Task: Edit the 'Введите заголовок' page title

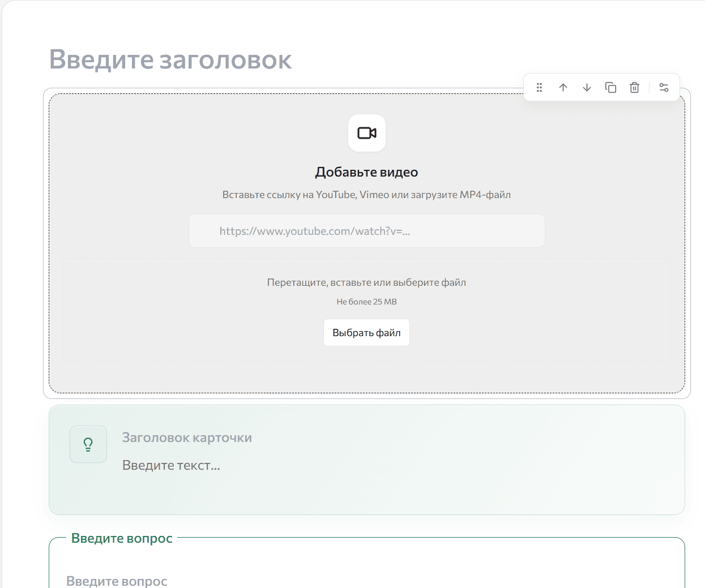Action: tap(170, 59)
